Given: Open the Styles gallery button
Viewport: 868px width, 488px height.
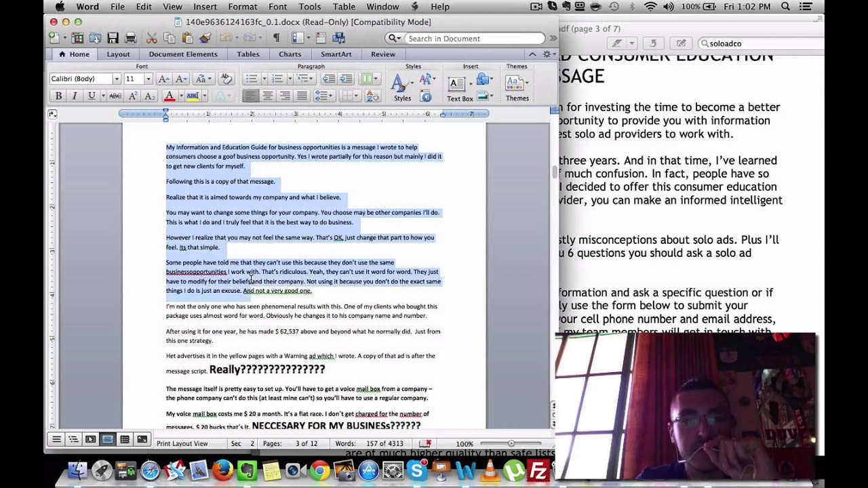Looking at the screenshot, I should coord(401,88).
